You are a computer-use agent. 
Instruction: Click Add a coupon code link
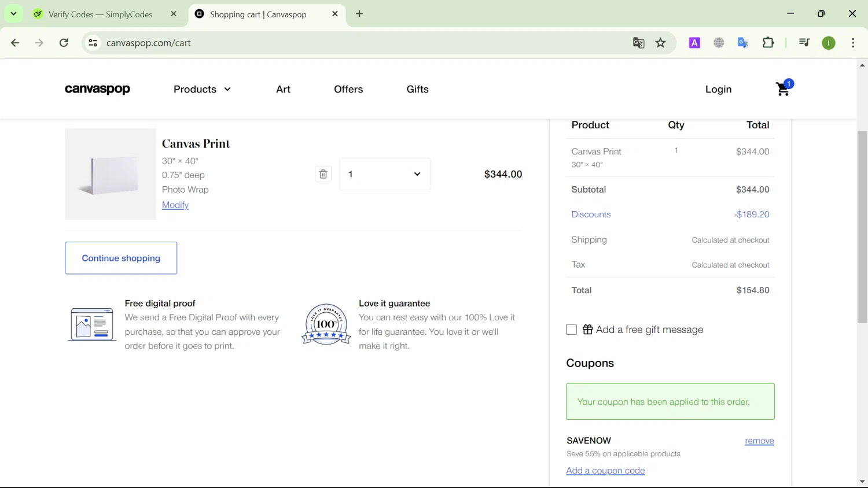coord(605,471)
